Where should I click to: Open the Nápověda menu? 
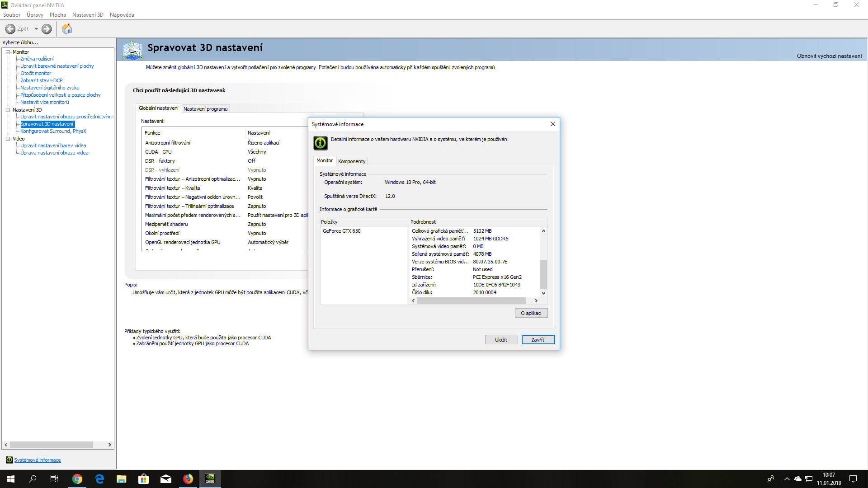coord(122,15)
